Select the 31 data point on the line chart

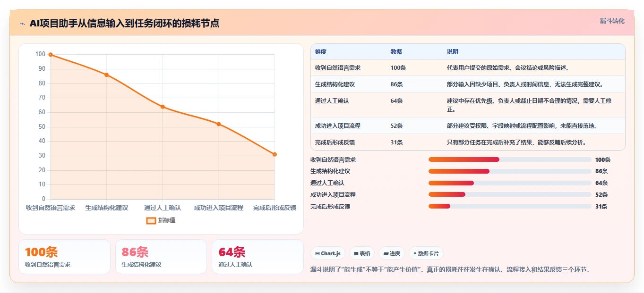pos(275,154)
